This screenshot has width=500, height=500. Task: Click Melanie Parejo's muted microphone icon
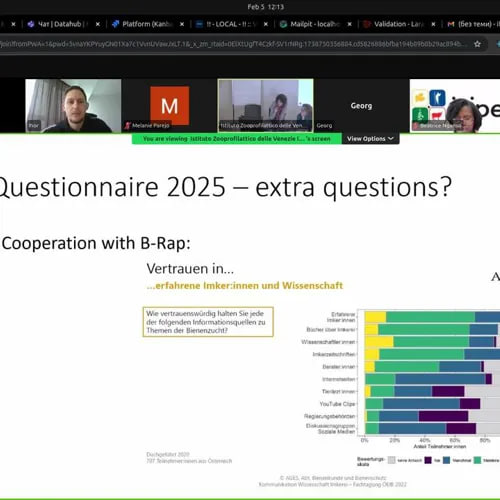coord(127,125)
